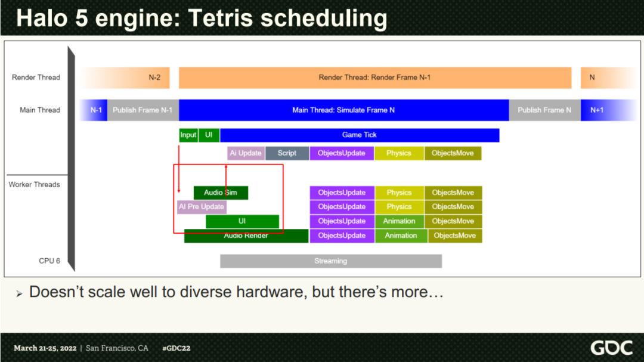Select the 'Main Thread' row label
This screenshot has width=644, height=362.
40,110
